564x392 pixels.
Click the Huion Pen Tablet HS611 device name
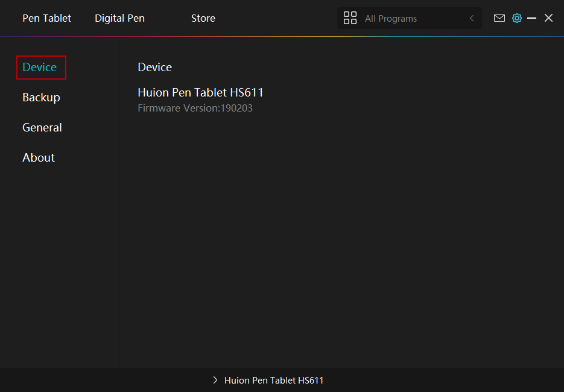click(200, 92)
